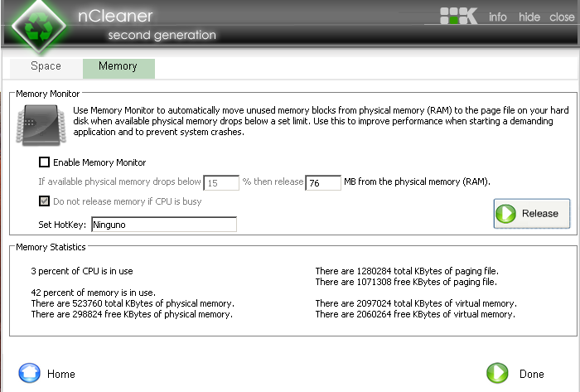The height and width of the screenshot is (392, 580).
Task: Switch to the Space tab
Action: pyautogui.click(x=46, y=68)
